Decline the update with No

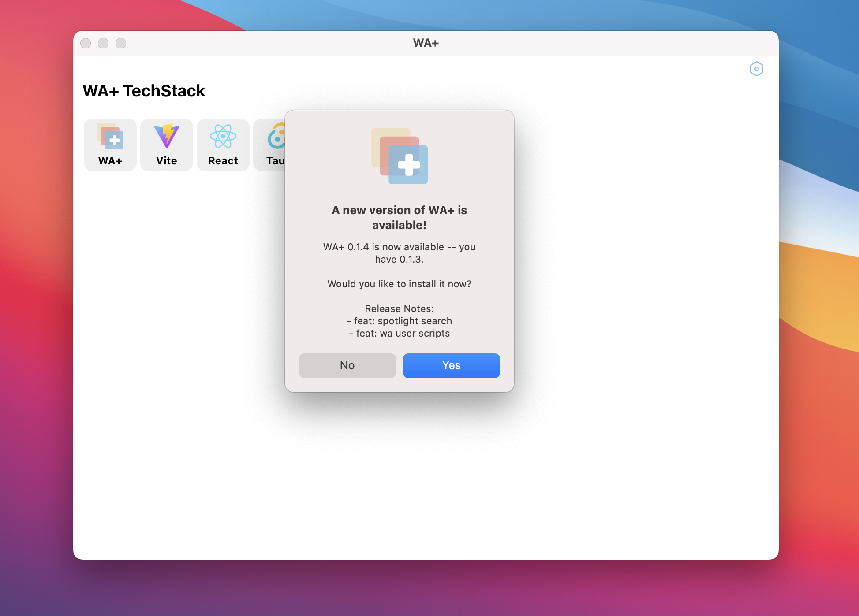(347, 365)
